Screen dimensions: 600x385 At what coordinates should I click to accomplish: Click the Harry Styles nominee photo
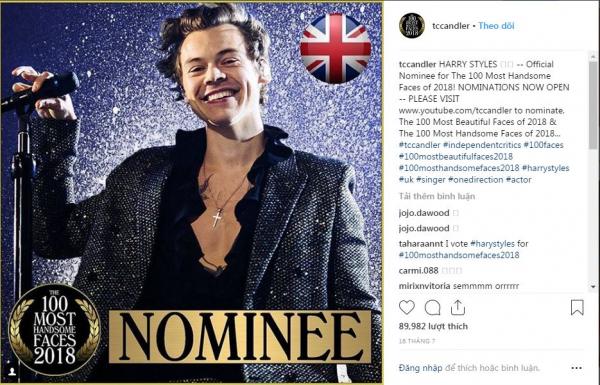point(191,192)
